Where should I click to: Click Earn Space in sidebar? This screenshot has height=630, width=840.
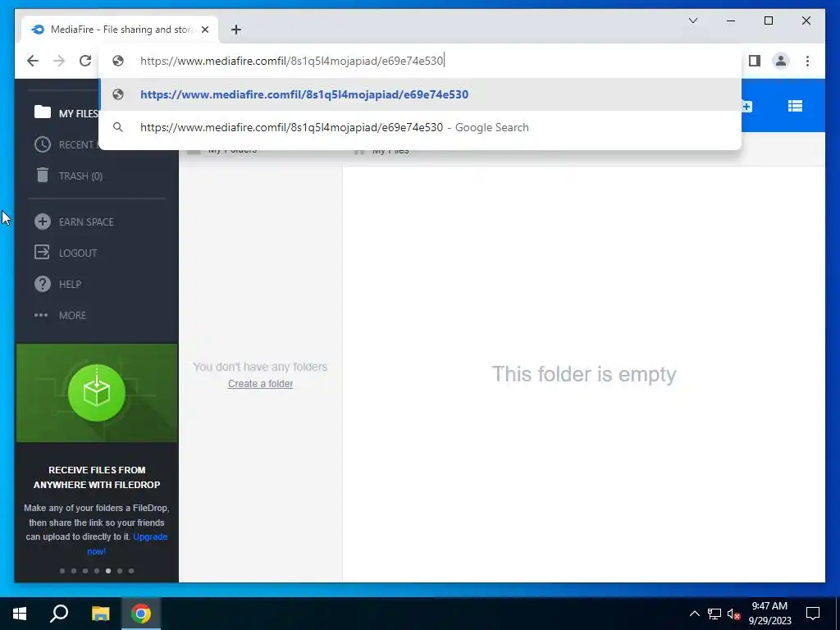tap(74, 221)
